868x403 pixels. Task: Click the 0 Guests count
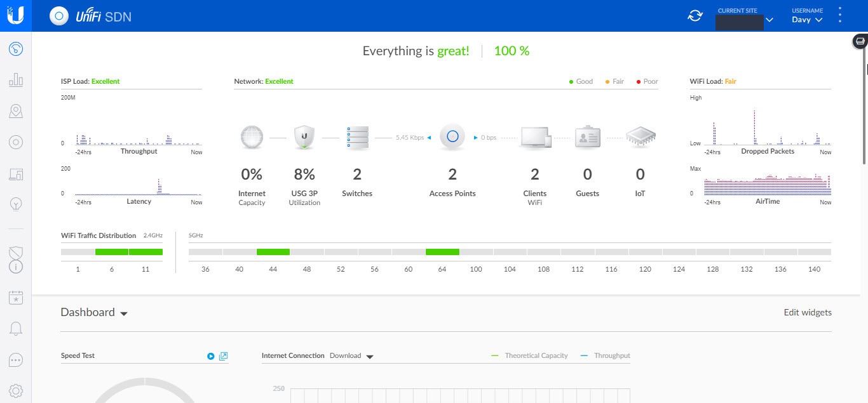click(588, 175)
